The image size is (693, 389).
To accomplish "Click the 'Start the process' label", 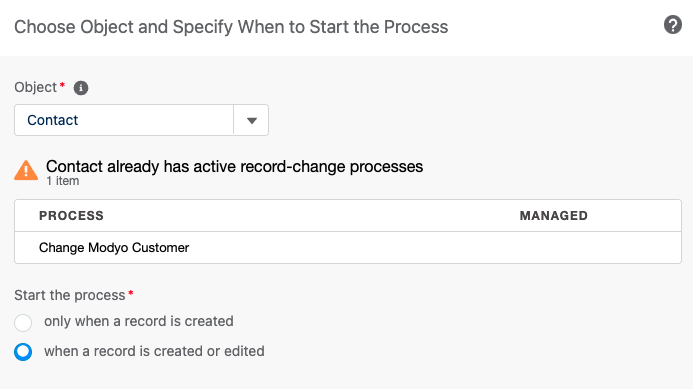I will coord(70,295).
